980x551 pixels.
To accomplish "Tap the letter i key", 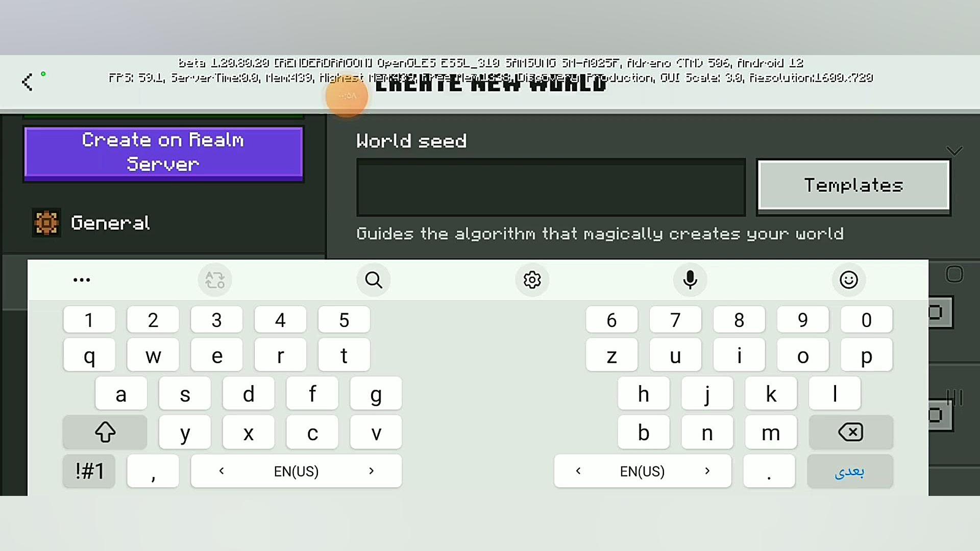I will [739, 355].
